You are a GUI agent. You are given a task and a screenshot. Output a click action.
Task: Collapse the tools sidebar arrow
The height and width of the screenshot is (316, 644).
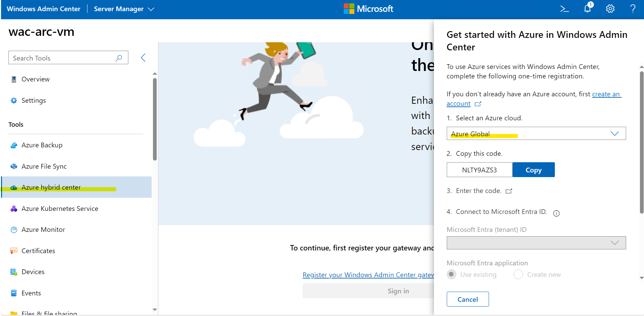click(143, 58)
